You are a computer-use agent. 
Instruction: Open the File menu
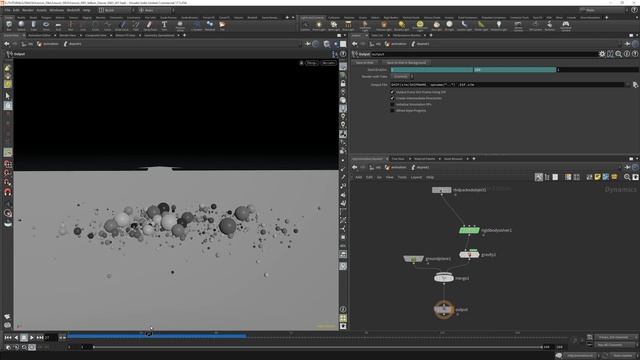click(7, 10)
